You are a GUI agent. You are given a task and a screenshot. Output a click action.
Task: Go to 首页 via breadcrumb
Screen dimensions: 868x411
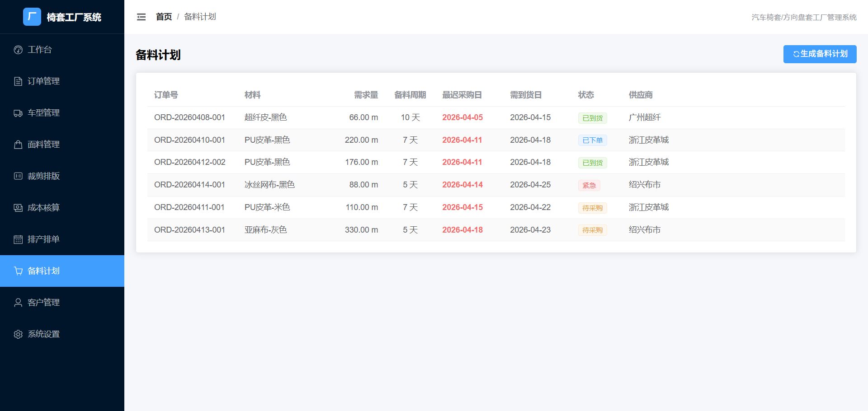coord(164,17)
